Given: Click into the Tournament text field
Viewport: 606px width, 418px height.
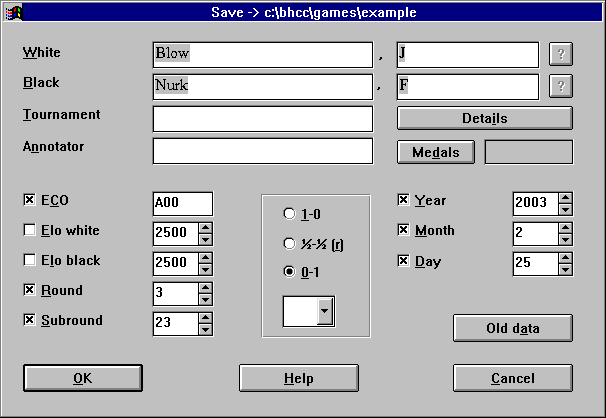Looking at the screenshot, I should tap(262, 119).
